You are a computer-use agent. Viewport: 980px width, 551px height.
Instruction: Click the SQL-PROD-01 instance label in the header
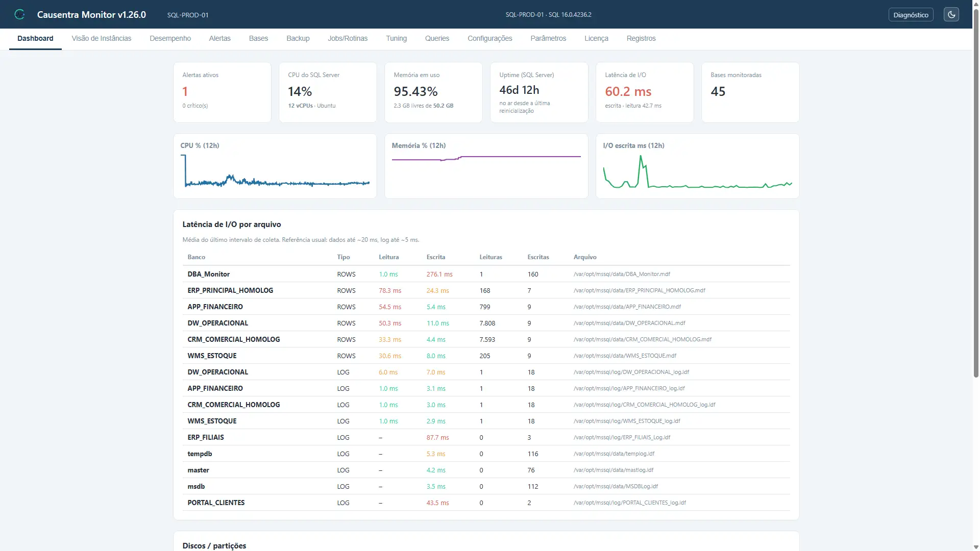tap(188, 15)
